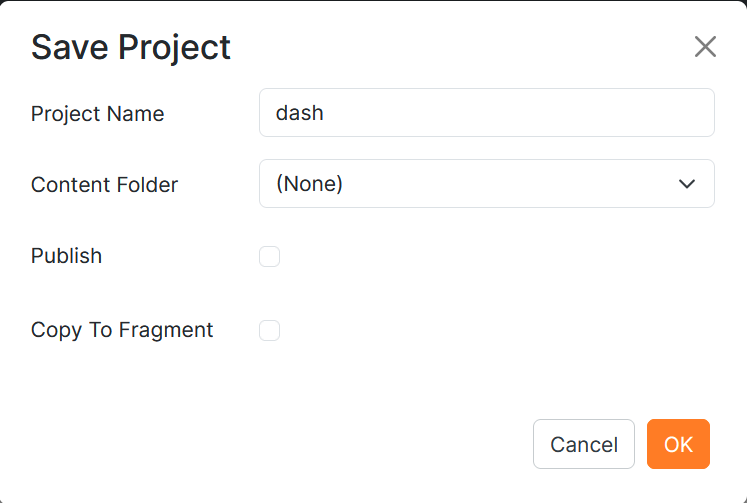Open the Content Folder dropdown
Image resolution: width=747 pixels, height=503 pixels.
point(486,184)
